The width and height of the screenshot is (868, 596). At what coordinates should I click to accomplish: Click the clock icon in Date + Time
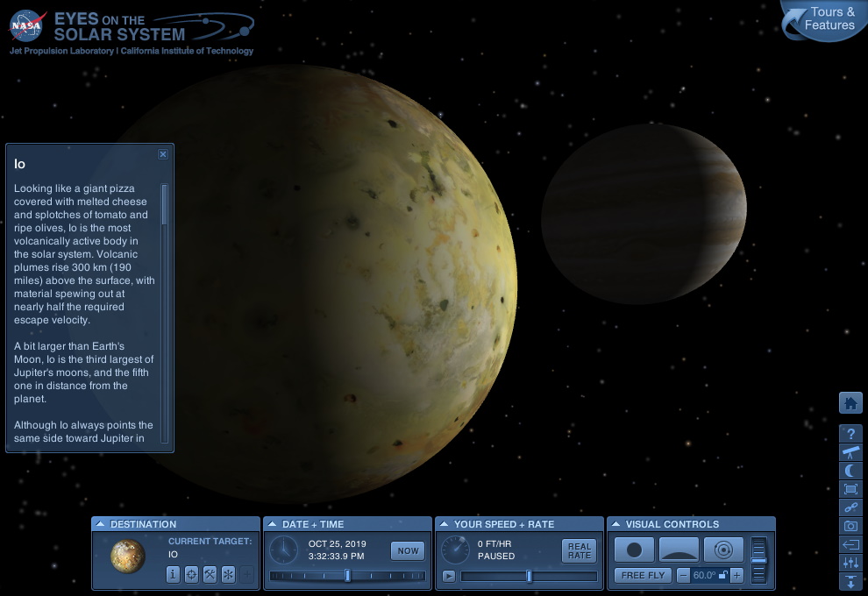283,550
